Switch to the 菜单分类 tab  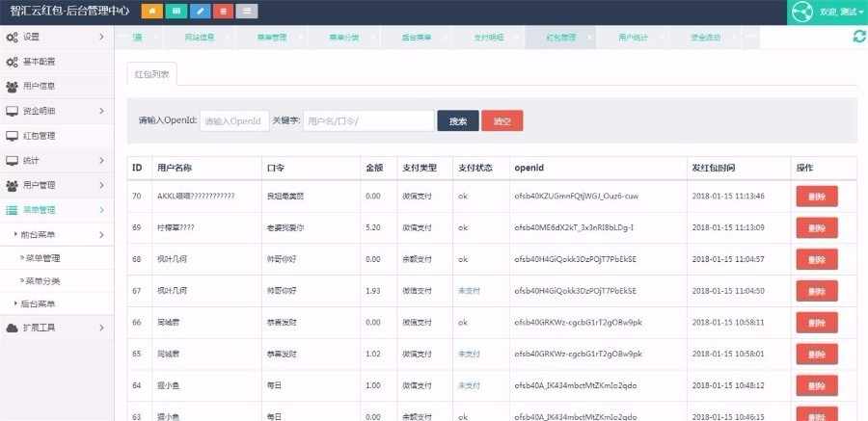[x=344, y=38]
